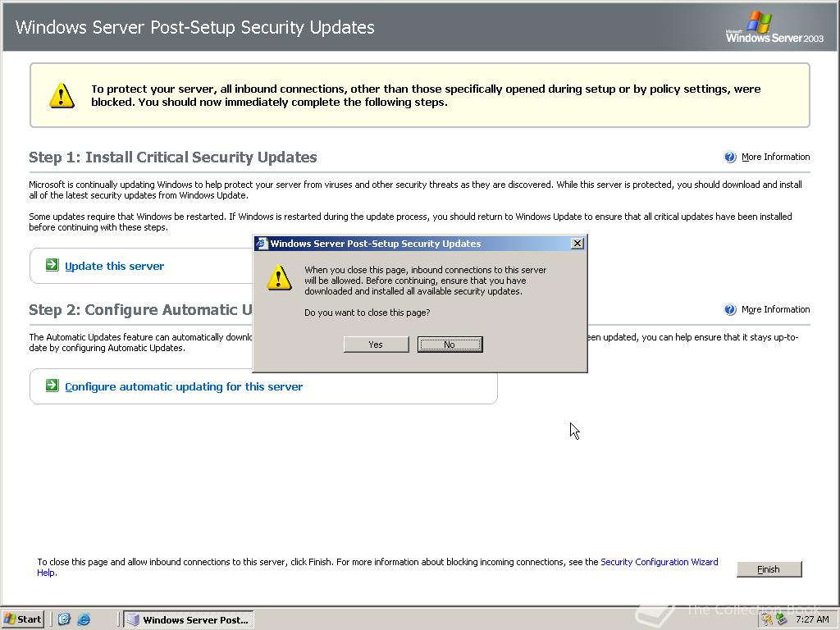This screenshot has height=630, width=840.
Task: Click No in the close page dialog
Action: [450, 345]
